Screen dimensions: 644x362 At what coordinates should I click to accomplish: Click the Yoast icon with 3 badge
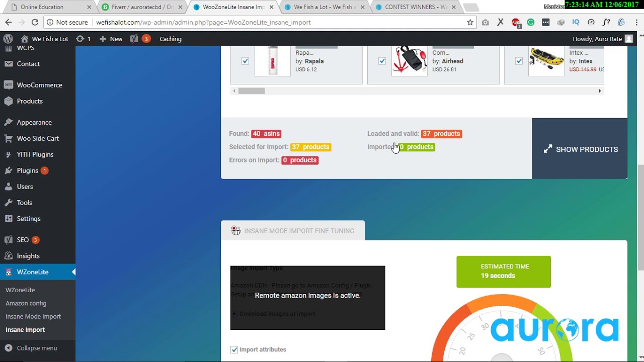tap(140, 39)
